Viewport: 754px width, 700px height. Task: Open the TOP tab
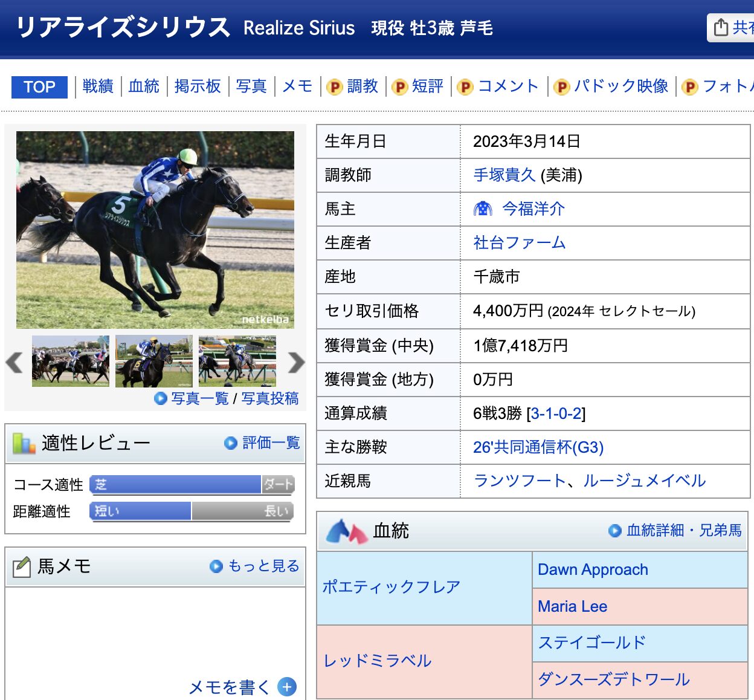[x=39, y=87]
